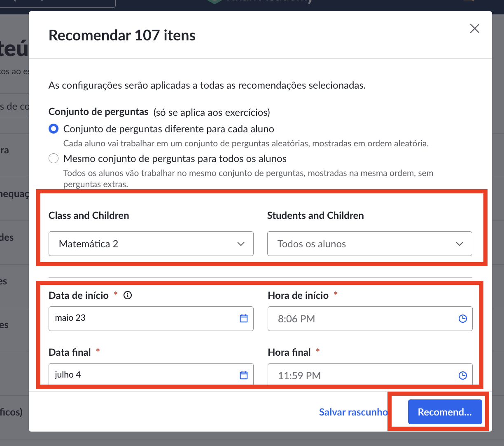Select same question set for all students
Screen dimensions: 504x446
(x=54, y=159)
